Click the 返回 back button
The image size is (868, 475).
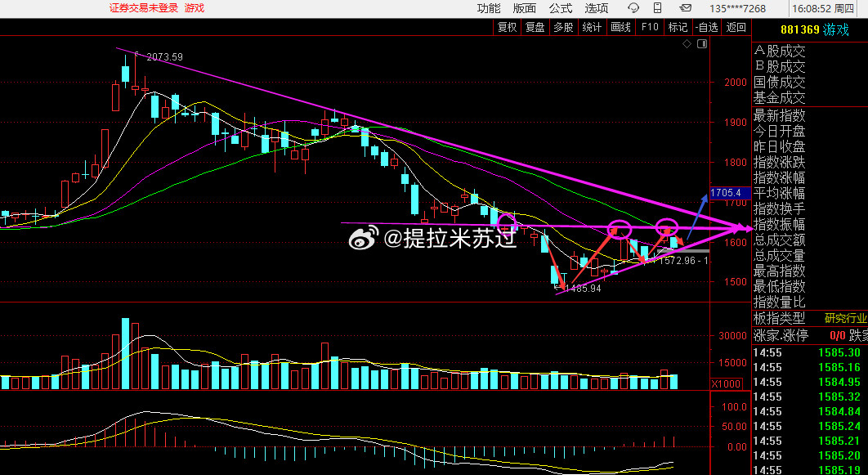pos(736,27)
